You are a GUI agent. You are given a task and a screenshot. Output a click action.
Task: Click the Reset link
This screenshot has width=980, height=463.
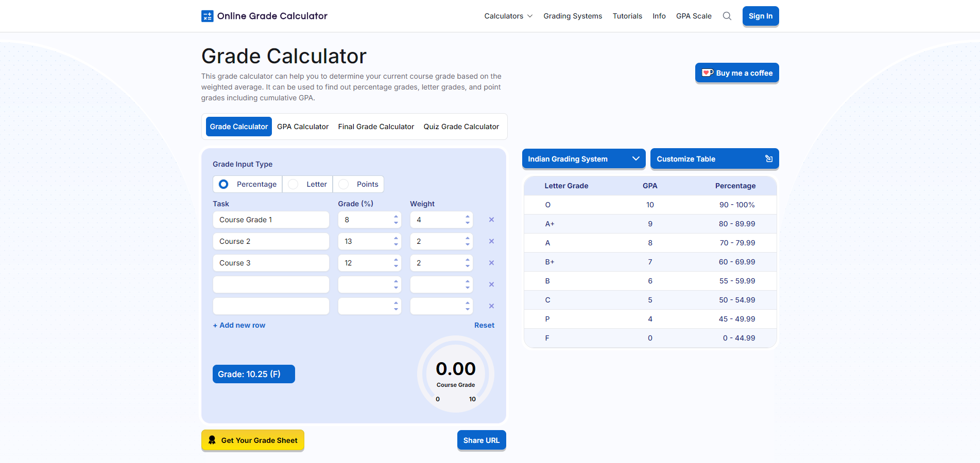(484, 325)
